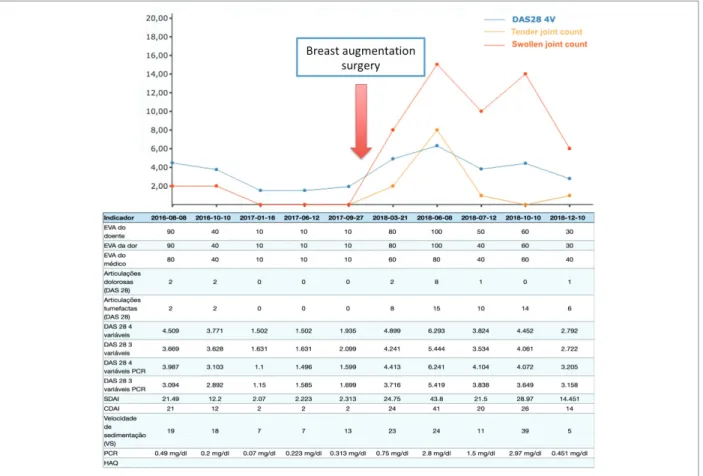703x476 pixels.
Task: Click the EVA do médico row label
Action: click(x=115, y=260)
